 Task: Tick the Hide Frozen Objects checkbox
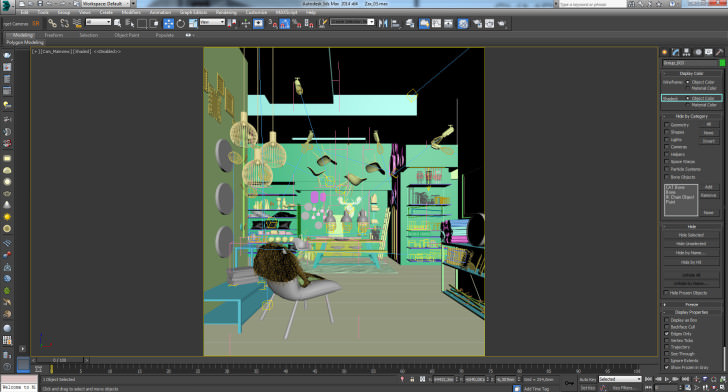[x=667, y=293]
